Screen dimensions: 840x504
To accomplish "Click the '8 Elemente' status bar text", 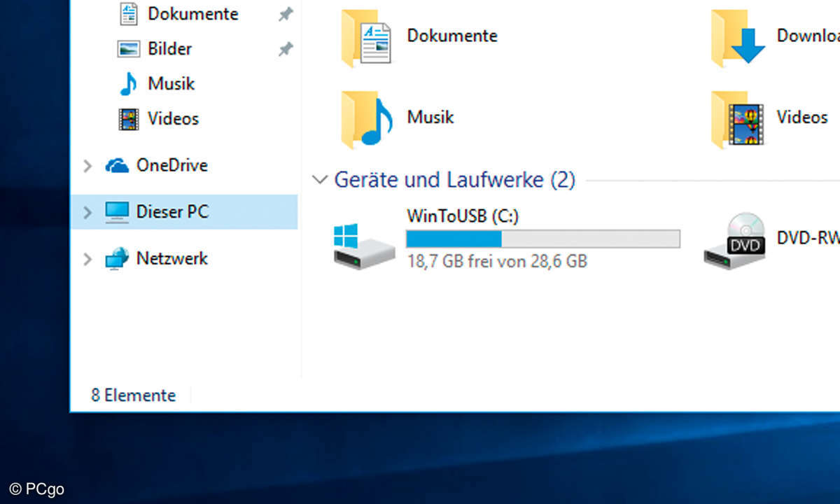I will pyautogui.click(x=133, y=395).
